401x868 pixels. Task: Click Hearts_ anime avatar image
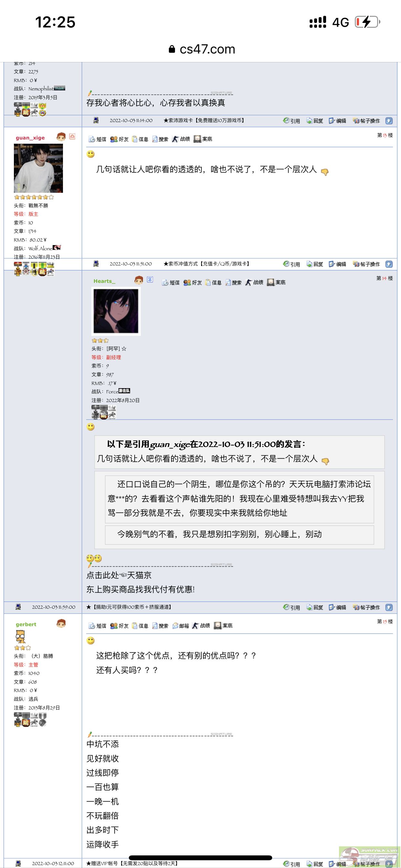click(116, 311)
